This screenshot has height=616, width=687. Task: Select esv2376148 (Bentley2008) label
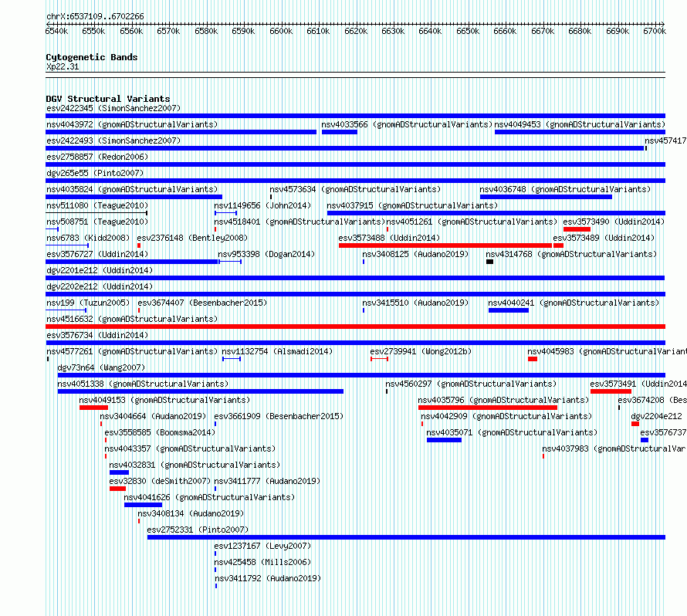click(192, 238)
